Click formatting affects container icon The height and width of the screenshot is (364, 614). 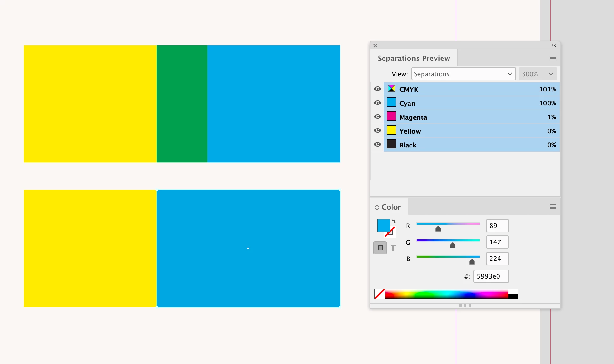tap(380, 248)
